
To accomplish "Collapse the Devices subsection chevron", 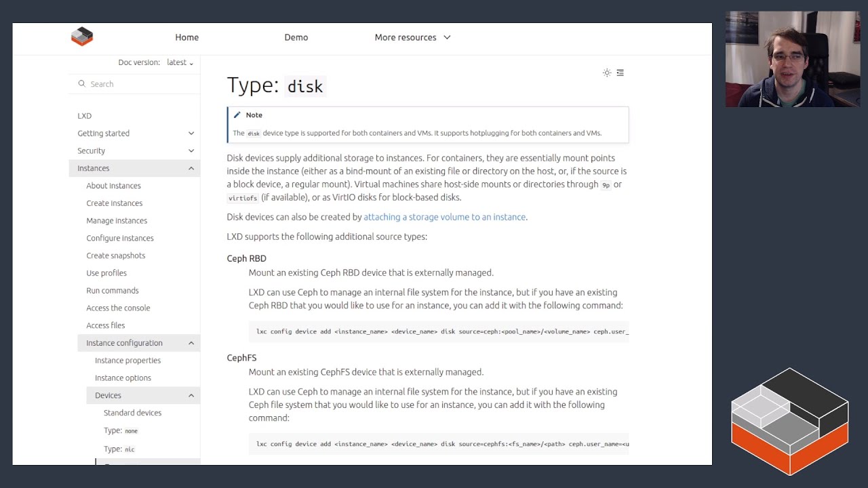I will coord(191,396).
